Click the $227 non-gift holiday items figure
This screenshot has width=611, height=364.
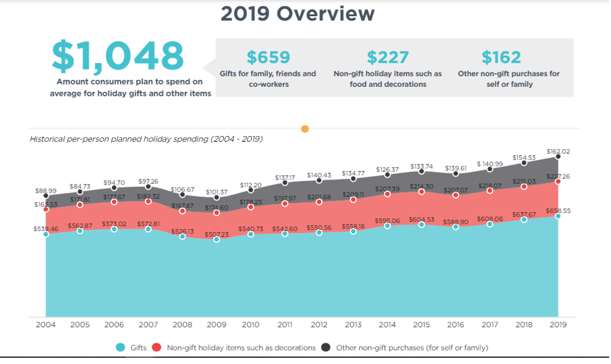(x=387, y=57)
